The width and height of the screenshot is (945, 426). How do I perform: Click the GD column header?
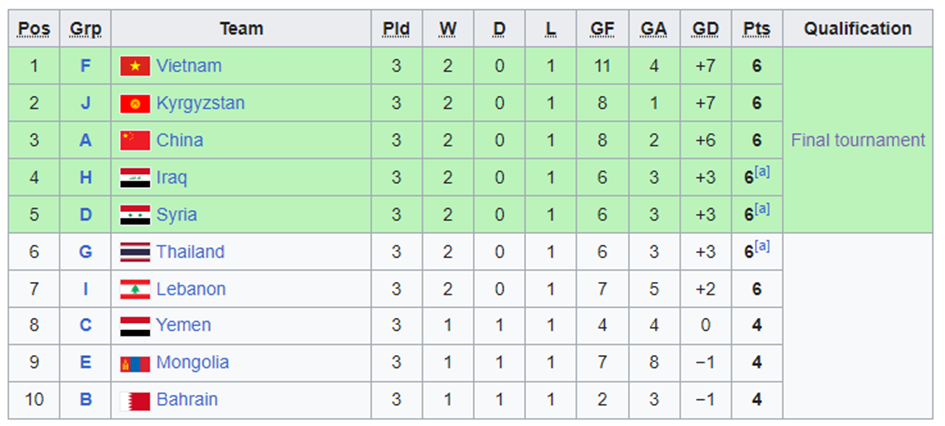705,29
